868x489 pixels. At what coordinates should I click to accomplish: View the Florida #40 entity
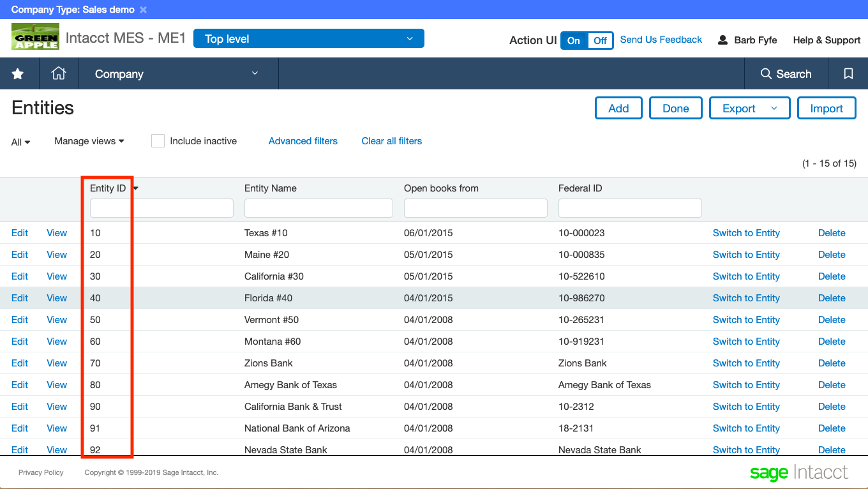click(57, 298)
